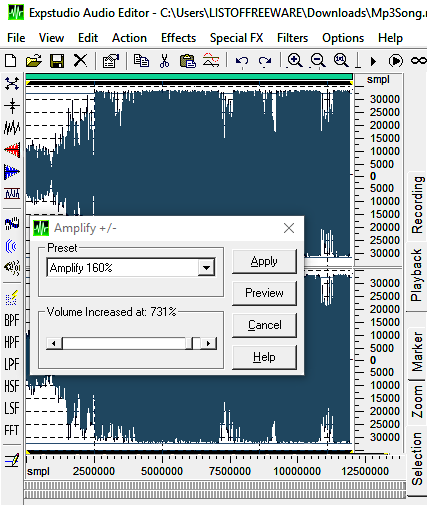Click the Preview button
The height and width of the screenshot is (505, 427).
264,293
